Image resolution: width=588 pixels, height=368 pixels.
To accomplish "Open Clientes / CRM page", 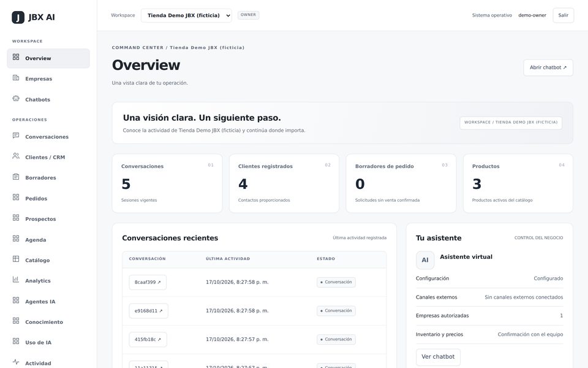I will point(48,158).
